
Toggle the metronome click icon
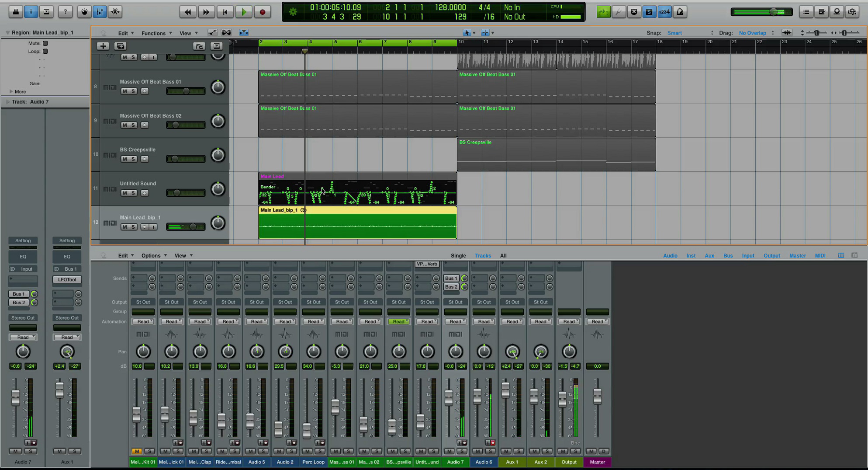click(x=680, y=12)
